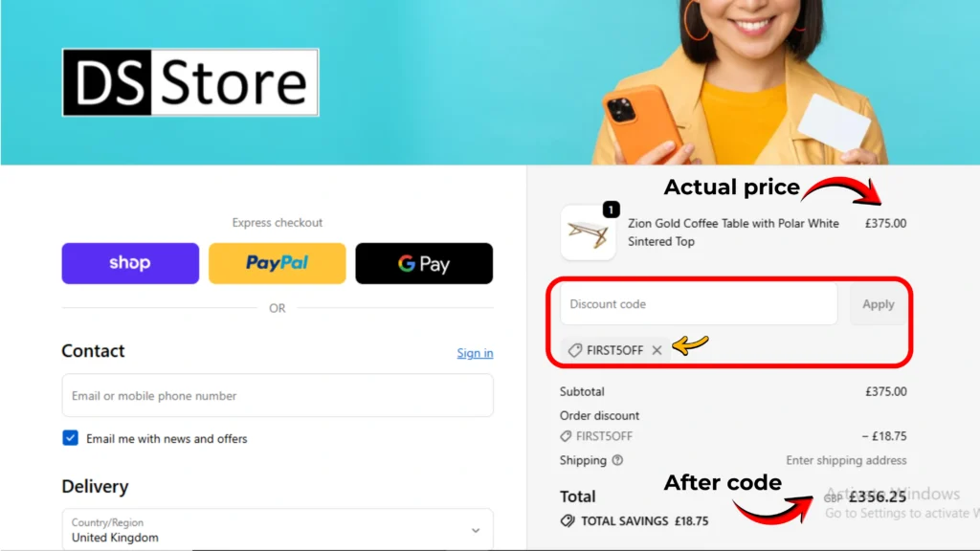
Task: Click the shipping help question mark icon
Action: (617, 460)
